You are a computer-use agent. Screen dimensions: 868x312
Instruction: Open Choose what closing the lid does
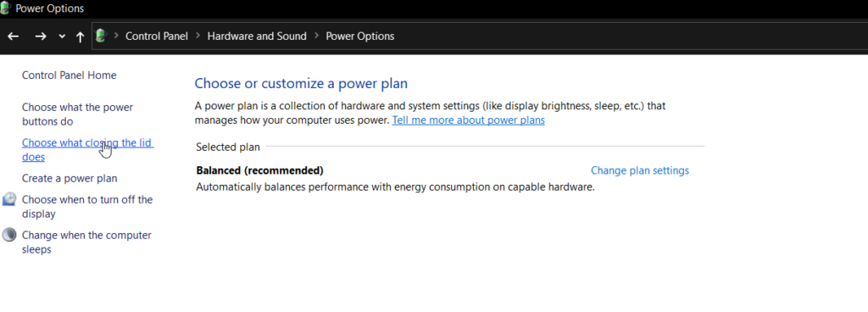click(x=87, y=149)
